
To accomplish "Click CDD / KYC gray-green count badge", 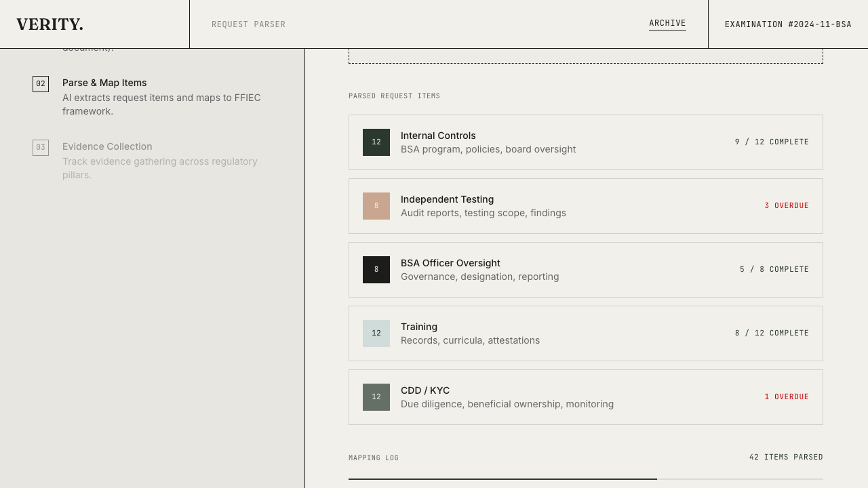I will point(376,397).
